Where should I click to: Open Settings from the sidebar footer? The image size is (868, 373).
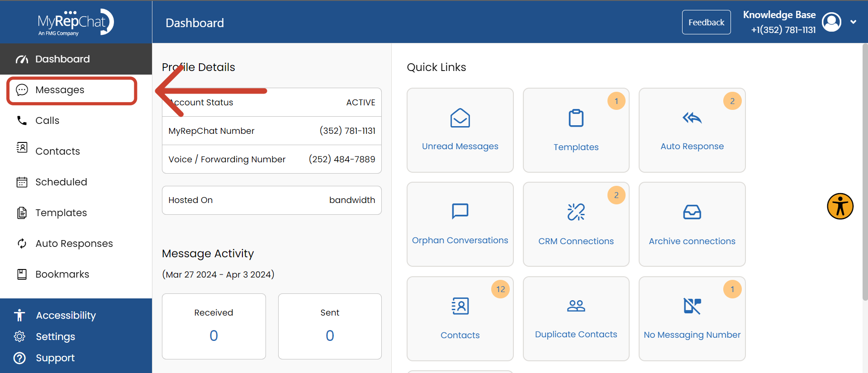[x=55, y=337]
